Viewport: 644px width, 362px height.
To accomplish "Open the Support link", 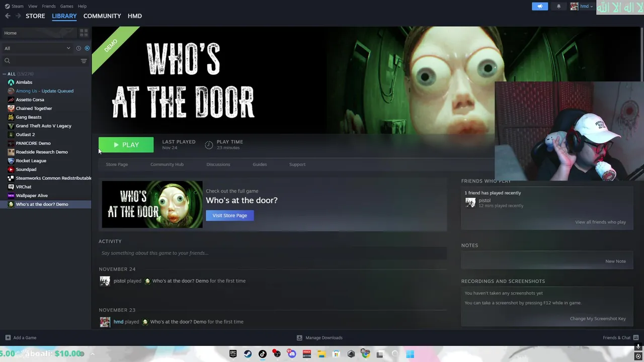I will (297, 164).
